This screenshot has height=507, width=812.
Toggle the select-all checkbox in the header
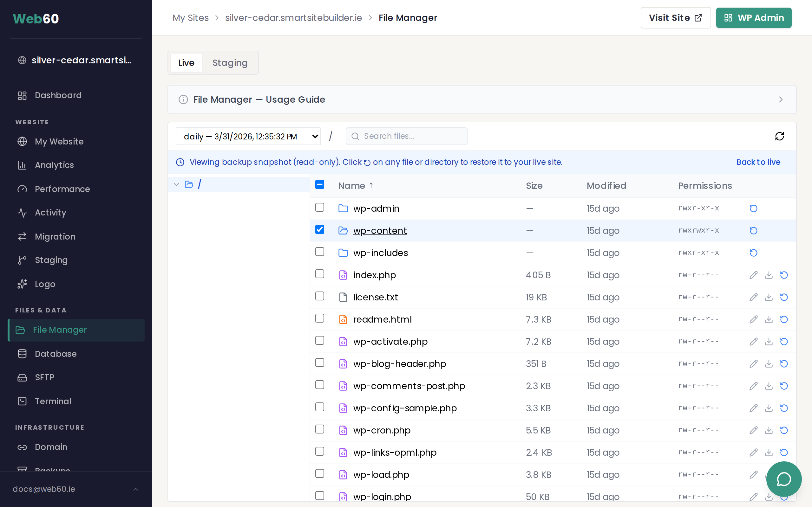coord(320,184)
